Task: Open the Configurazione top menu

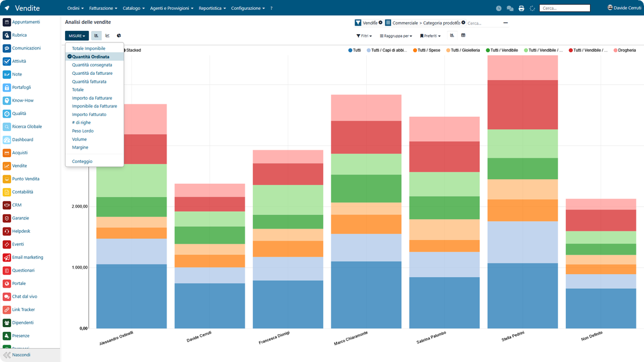Action: pos(248,8)
